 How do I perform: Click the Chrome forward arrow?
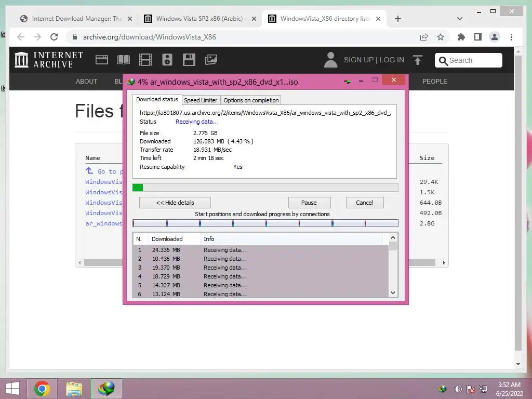(x=37, y=37)
